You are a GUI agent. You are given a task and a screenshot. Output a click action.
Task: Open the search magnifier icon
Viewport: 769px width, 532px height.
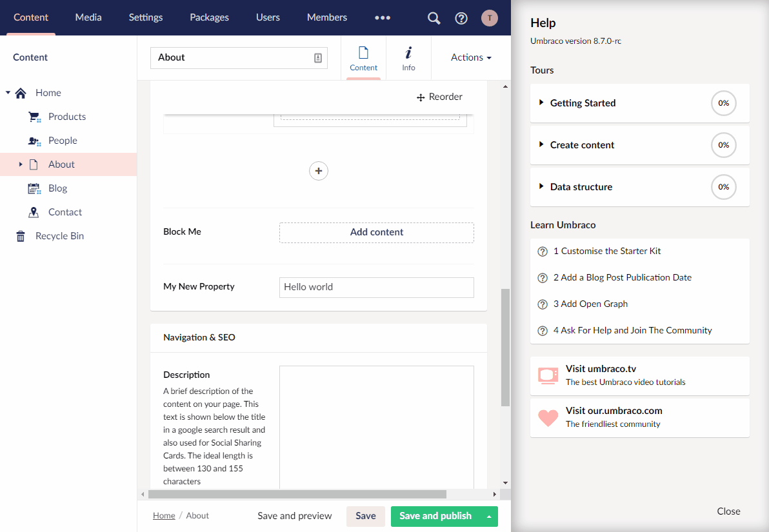433,17
